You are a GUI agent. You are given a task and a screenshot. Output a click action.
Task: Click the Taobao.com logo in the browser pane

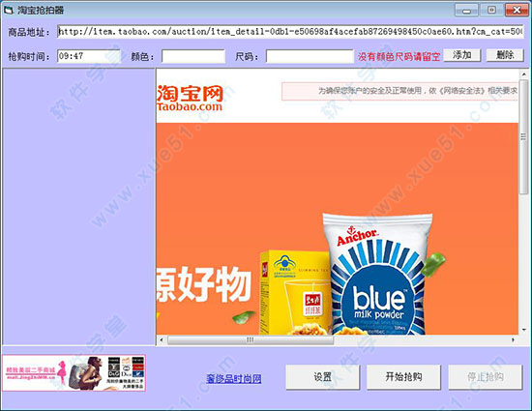pos(190,98)
